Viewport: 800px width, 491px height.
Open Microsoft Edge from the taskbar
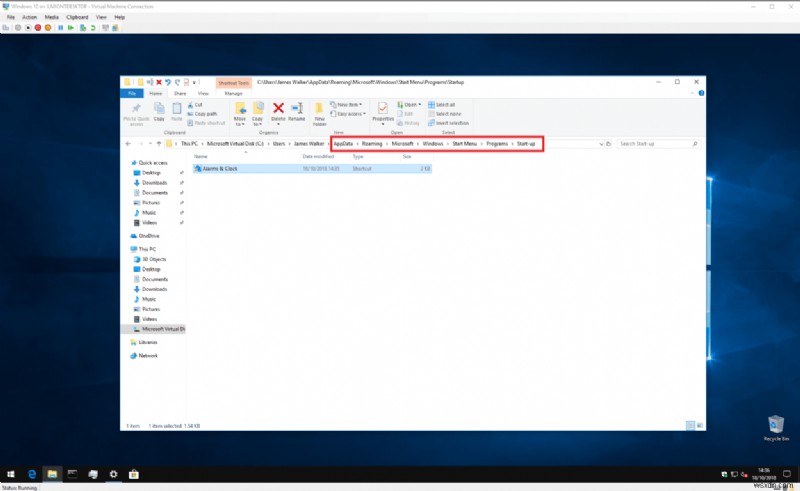coord(32,474)
